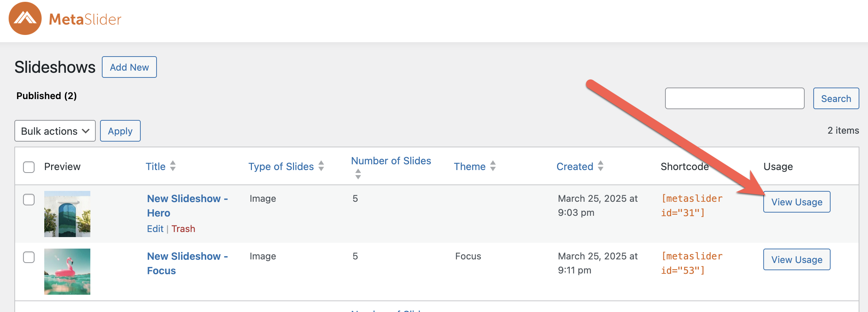Toggle the select-all checkbox in header
The height and width of the screenshot is (312, 868).
(29, 167)
